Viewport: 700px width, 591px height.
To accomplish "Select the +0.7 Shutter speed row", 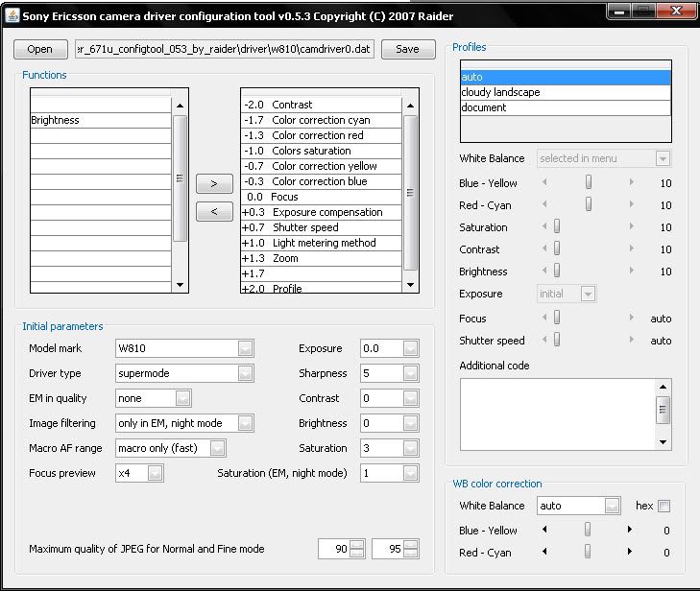I will [x=322, y=227].
